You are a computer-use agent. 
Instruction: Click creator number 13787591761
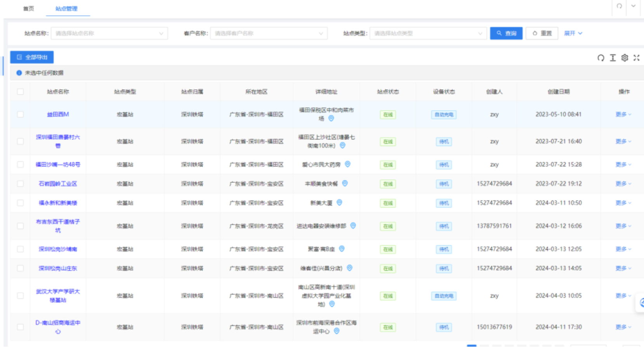pos(494,226)
